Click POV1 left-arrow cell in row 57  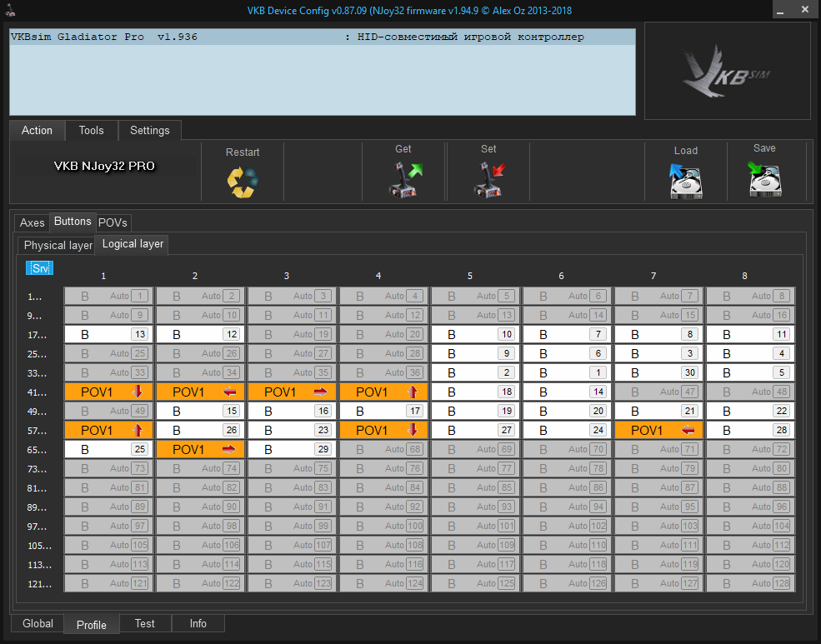(658, 430)
